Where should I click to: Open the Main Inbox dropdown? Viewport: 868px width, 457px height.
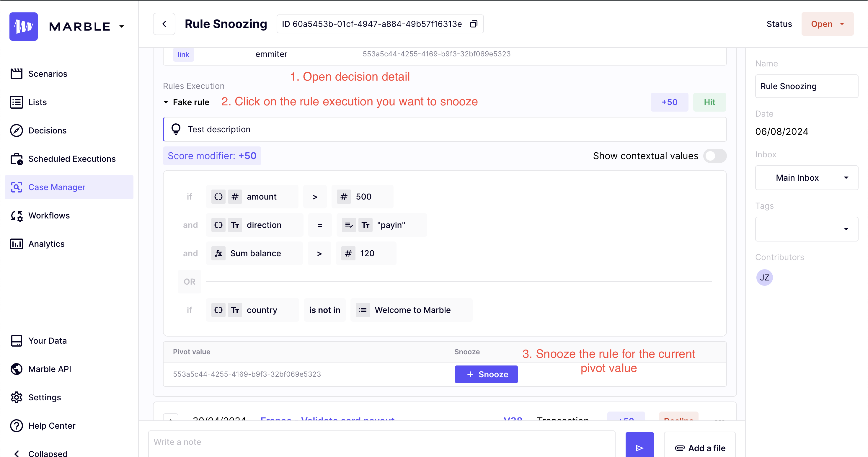pyautogui.click(x=806, y=178)
